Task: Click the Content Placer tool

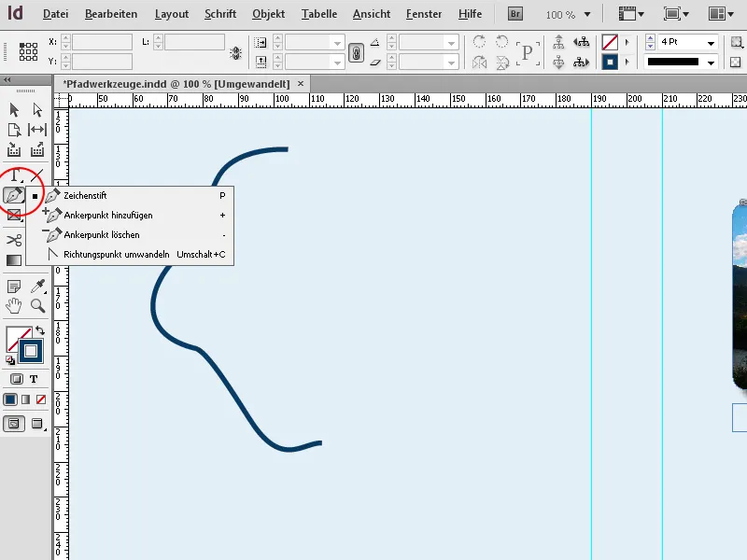Action: 37,150
